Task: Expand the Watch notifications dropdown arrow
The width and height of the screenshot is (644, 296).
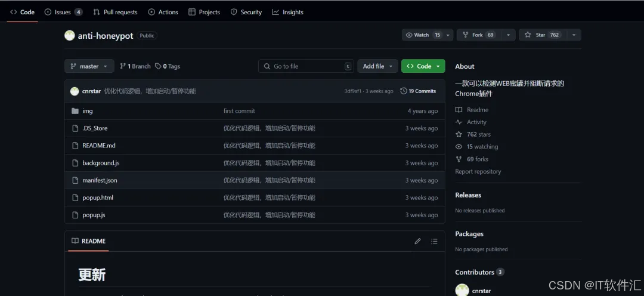Action: 449,35
